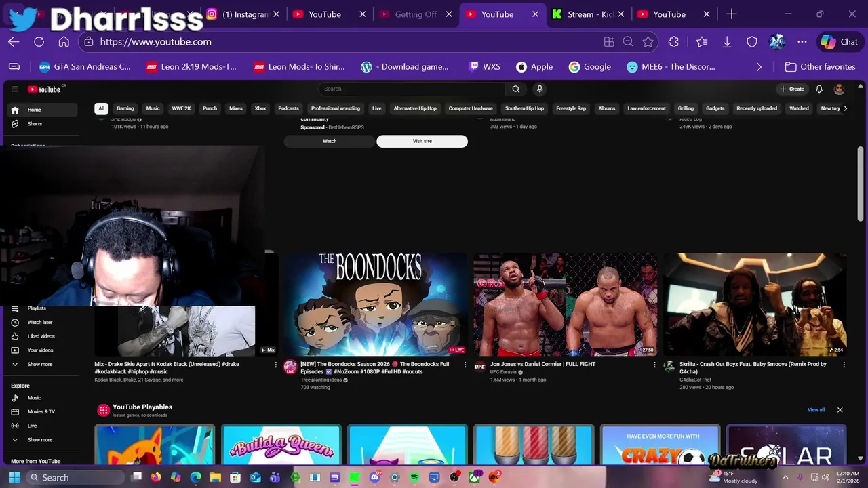Viewport: 868px width, 488px height.
Task: Select the Podcasts filter chip
Action: [x=288, y=108]
